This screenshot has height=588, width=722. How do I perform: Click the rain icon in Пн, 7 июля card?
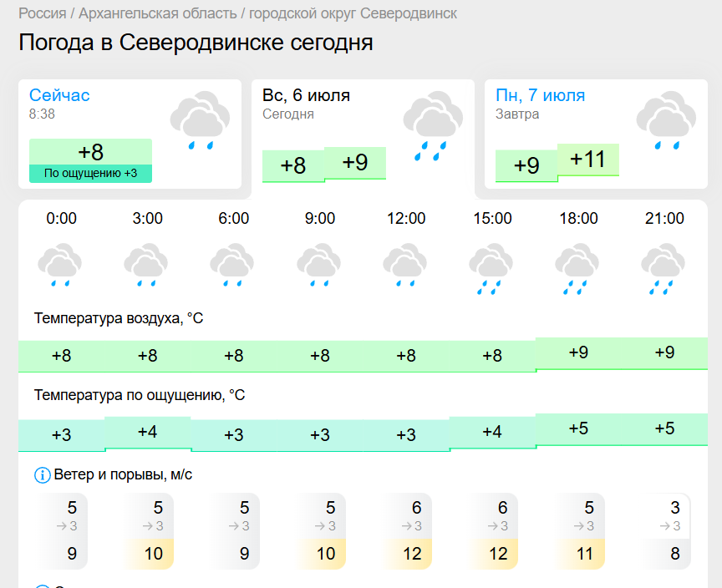point(666,120)
